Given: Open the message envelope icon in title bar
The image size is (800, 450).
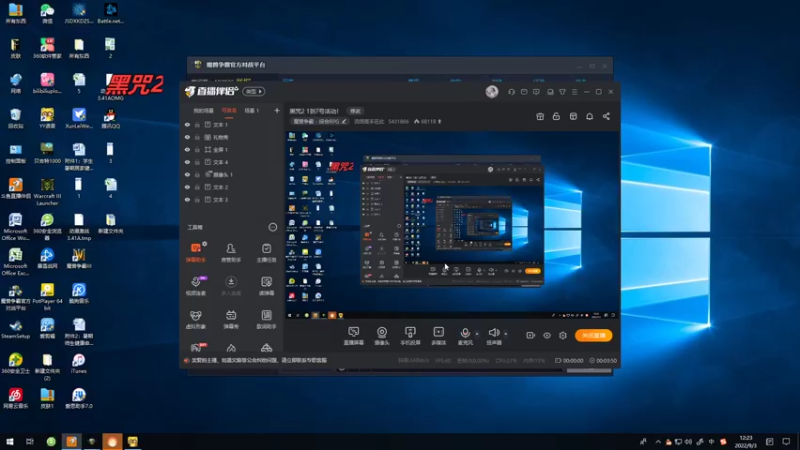Looking at the screenshot, I should (x=524, y=92).
